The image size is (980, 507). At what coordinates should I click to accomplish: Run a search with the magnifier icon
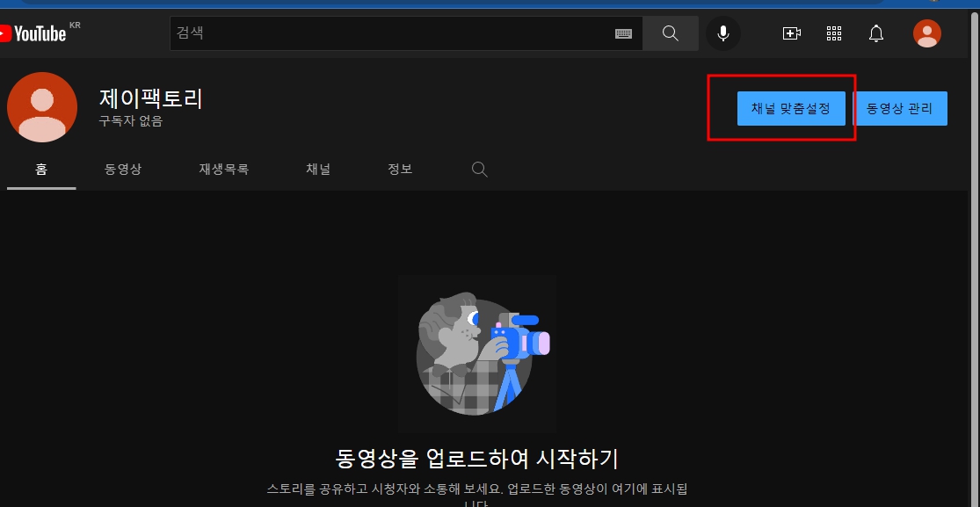[x=670, y=33]
